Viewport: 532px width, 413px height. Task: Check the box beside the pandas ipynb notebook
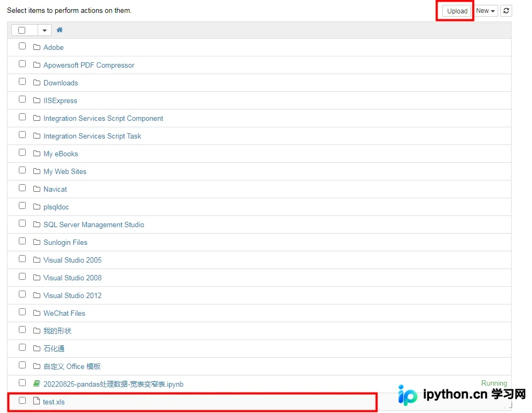pyautogui.click(x=23, y=383)
